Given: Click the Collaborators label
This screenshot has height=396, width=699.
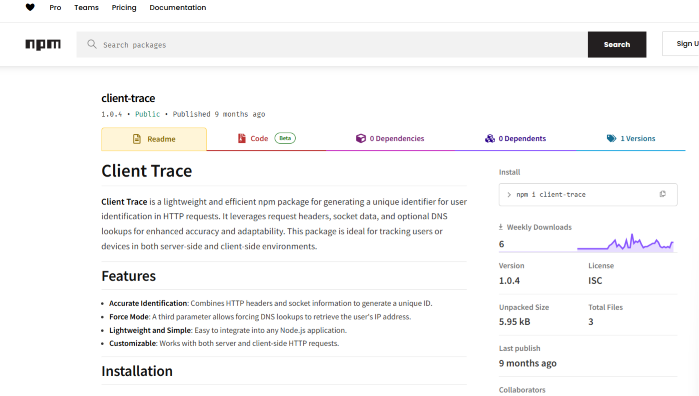Looking at the screenshot, I should coord(522,390).
